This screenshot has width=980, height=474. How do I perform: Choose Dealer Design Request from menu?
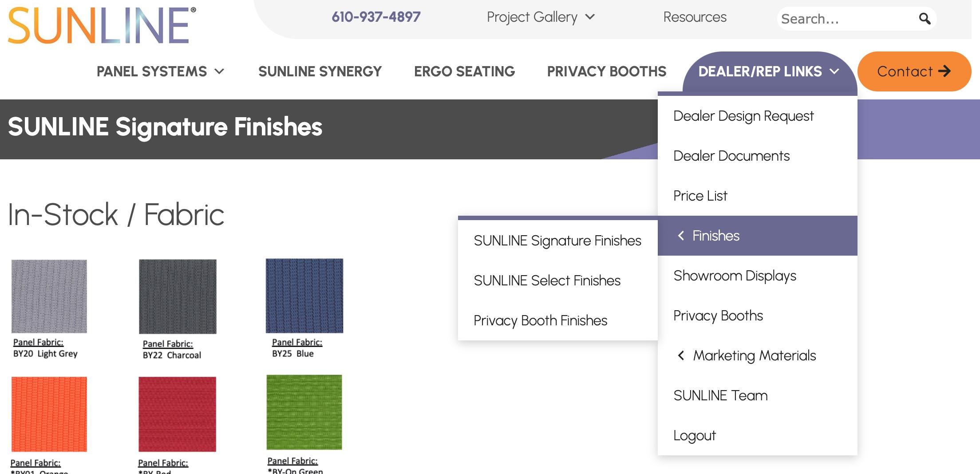coord(743,116)
